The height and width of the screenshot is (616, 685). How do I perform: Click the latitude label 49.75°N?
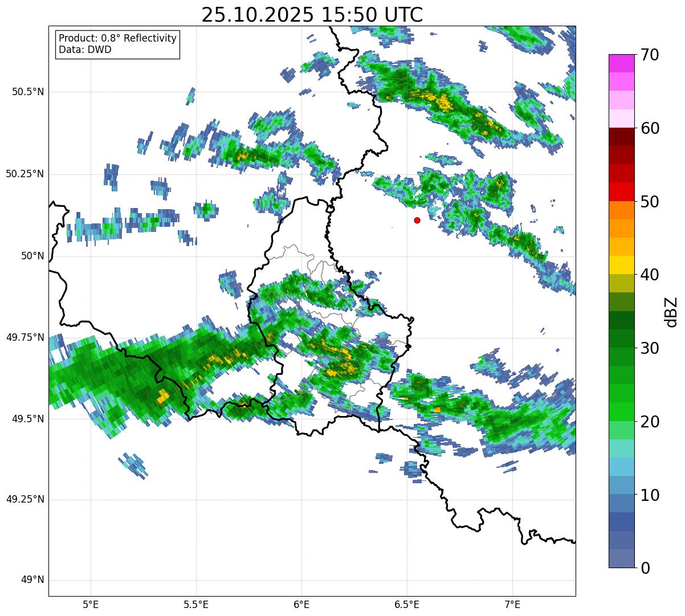25,337
